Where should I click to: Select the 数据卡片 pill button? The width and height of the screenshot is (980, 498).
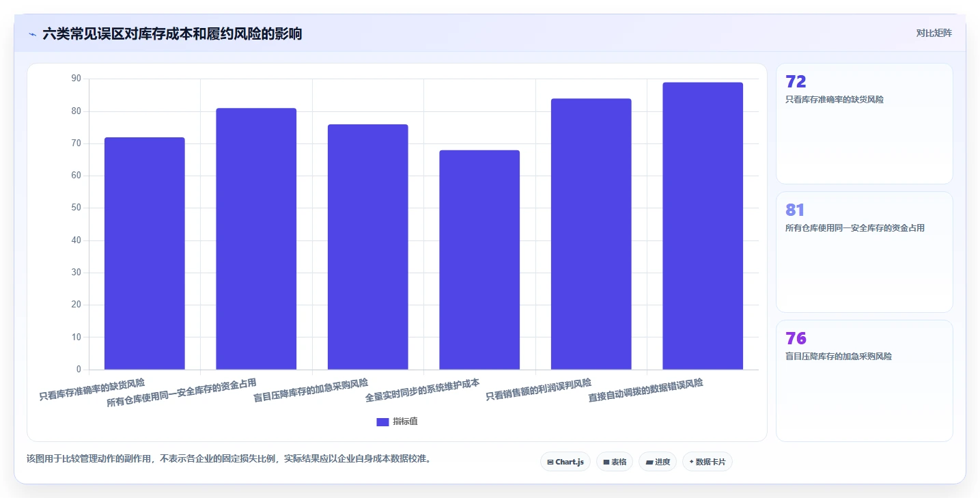[x=708, y=462]
